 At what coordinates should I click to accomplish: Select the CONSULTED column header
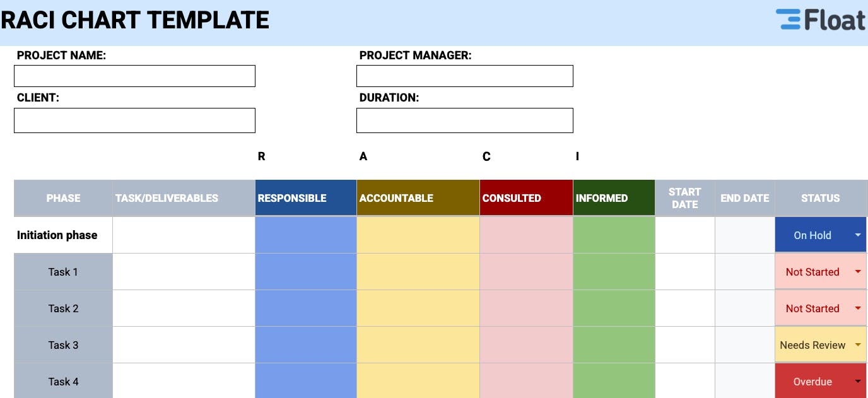[x=526, y=198]
